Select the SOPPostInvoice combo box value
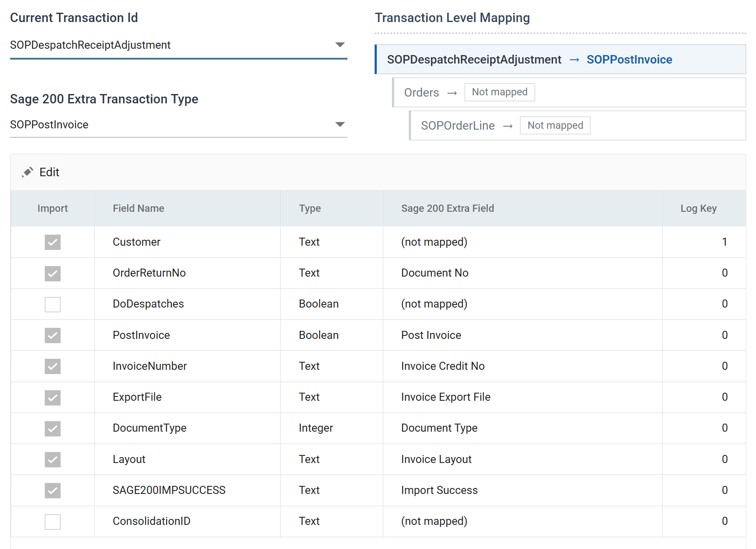 tap(178, 125)
